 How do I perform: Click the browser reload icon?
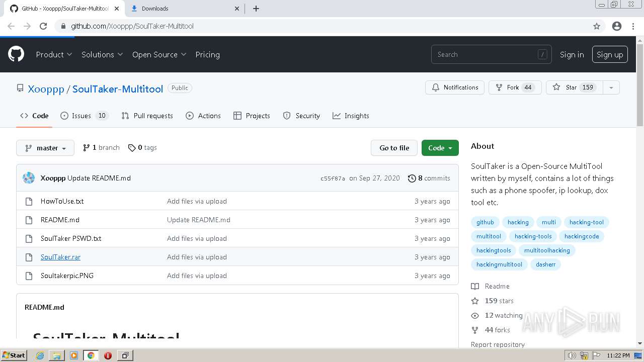pos(43,26)
